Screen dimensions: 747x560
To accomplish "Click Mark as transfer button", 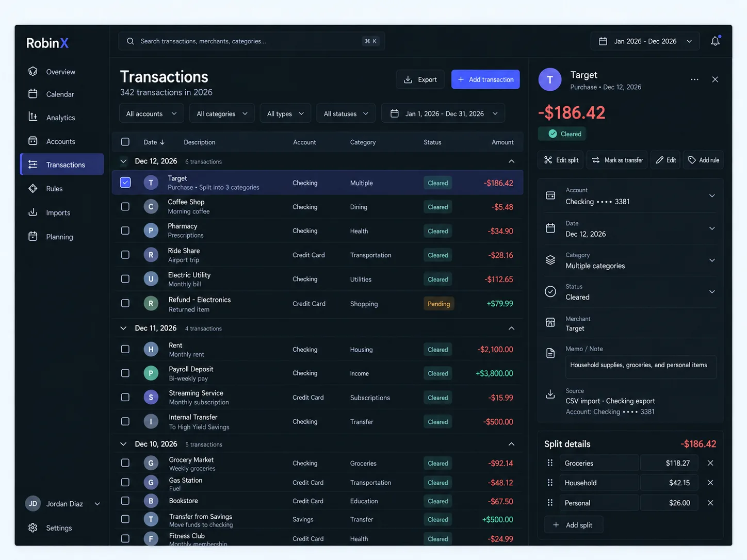I will 617,160.
